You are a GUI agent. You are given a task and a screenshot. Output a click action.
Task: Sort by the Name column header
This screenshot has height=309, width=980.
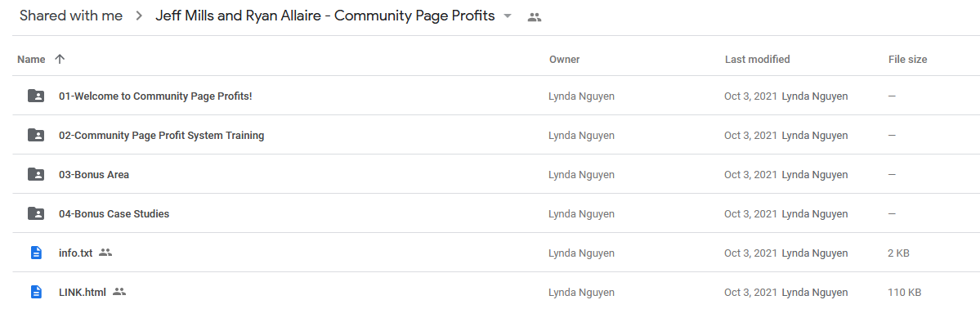(x=31, y=60)
